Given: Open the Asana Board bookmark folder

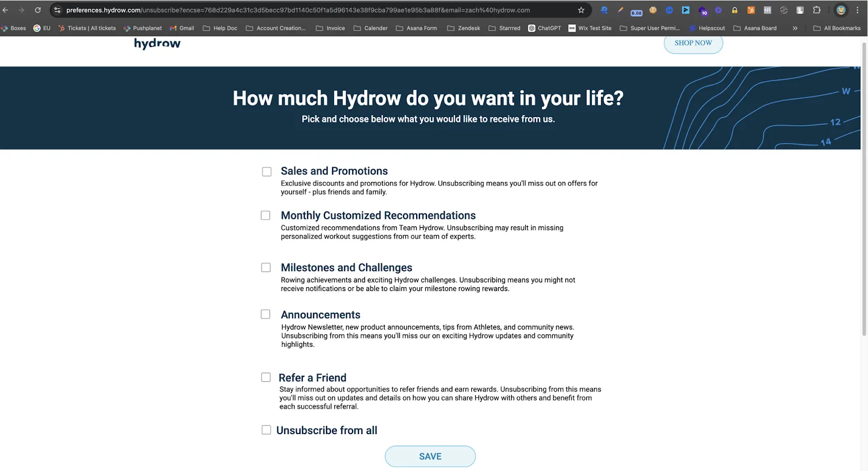Looking at the screenshot, I should (x=755, y=28).
